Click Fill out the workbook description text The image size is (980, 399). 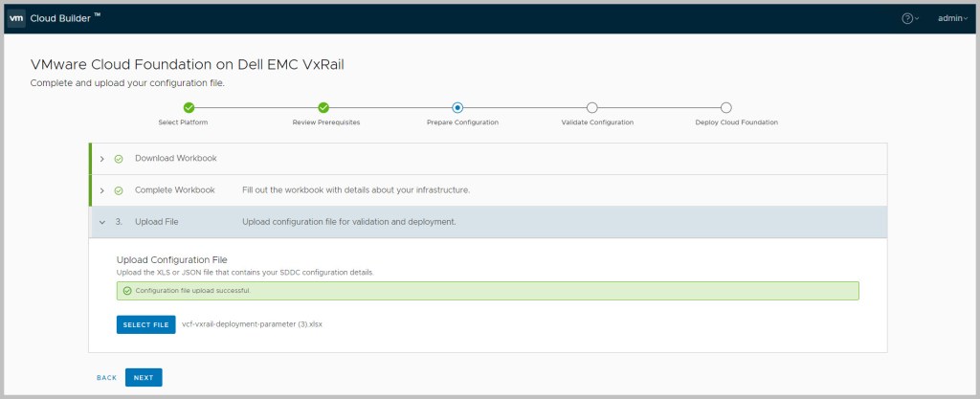[x=356, y=189]
